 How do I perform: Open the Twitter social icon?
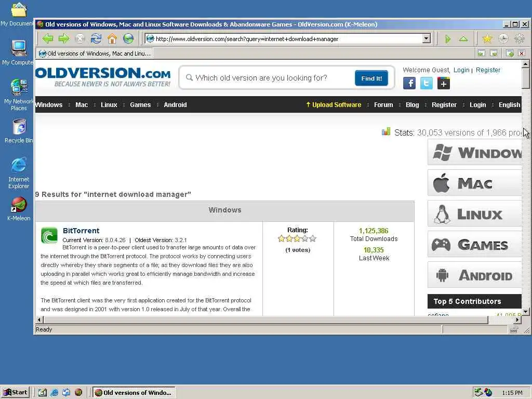point(427,83)
